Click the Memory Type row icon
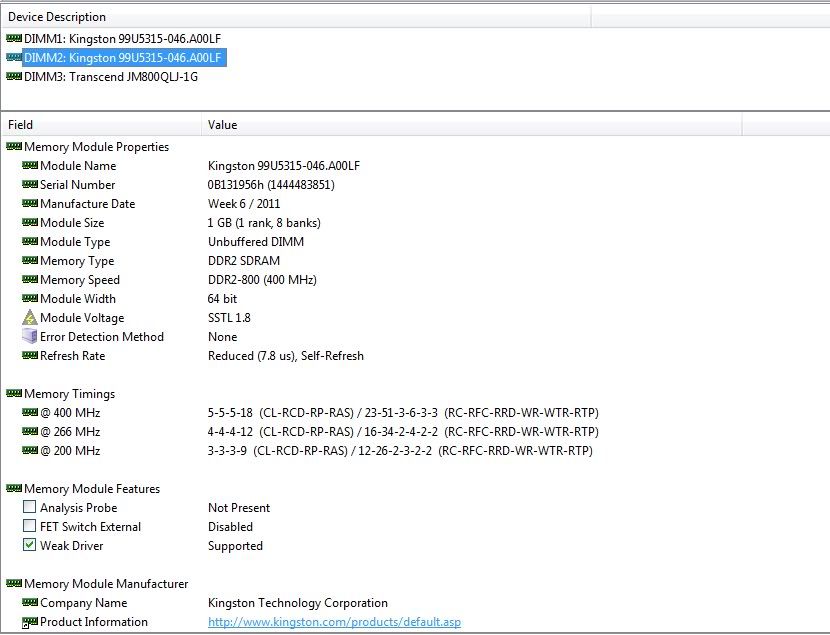Image resolution: width=830 pixels, height=635 pixels. (30, 260)
